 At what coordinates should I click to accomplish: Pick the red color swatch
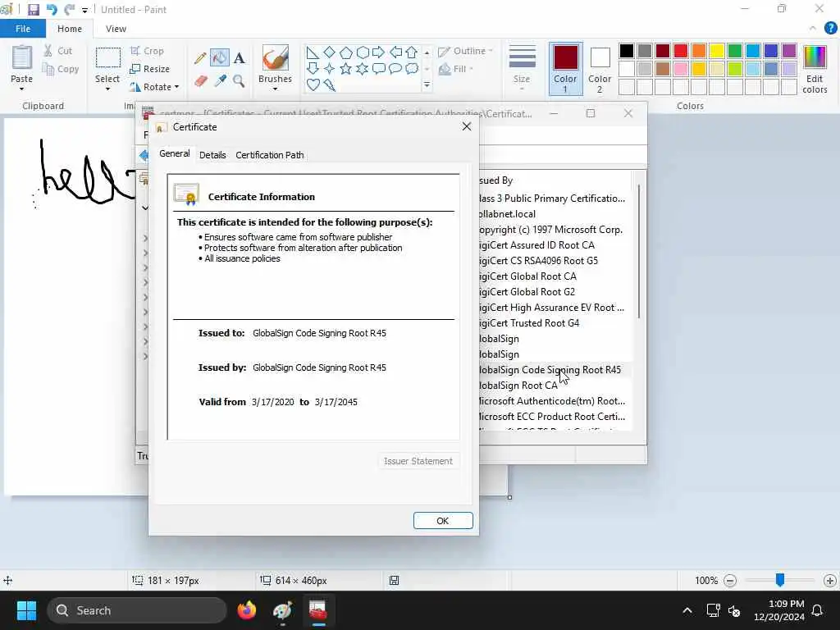click(x=681, y=51)
